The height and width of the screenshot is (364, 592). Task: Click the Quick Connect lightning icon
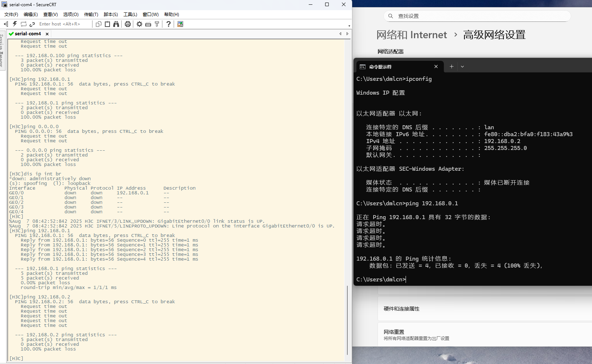click(15, 24)
